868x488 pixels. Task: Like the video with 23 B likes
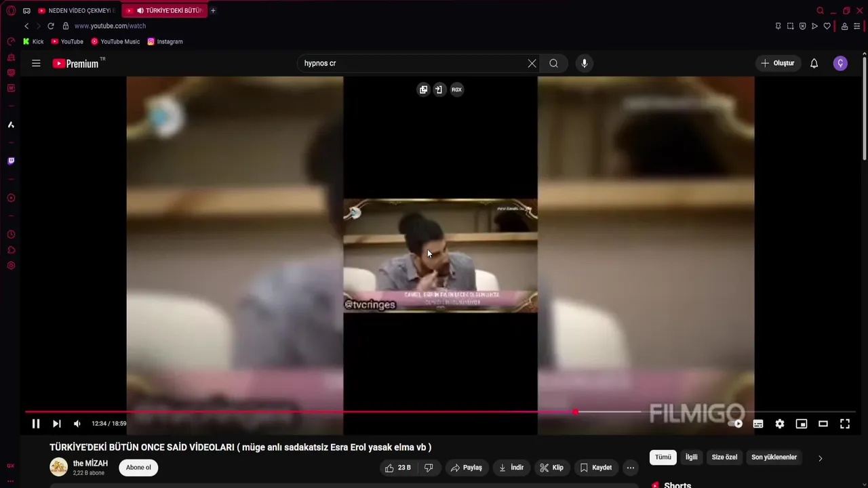pyautogui.click(x=398, y=468)
